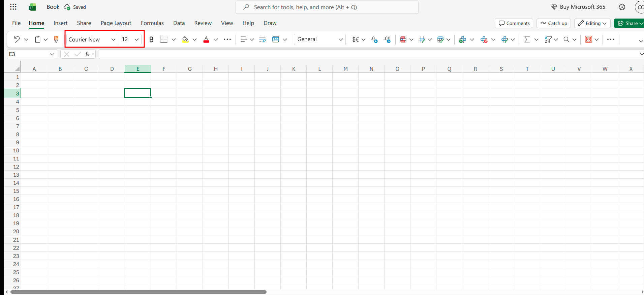The image size is (644, 295).
Task: Expand the Paste options arrow
Action: (x=45, y=39)
